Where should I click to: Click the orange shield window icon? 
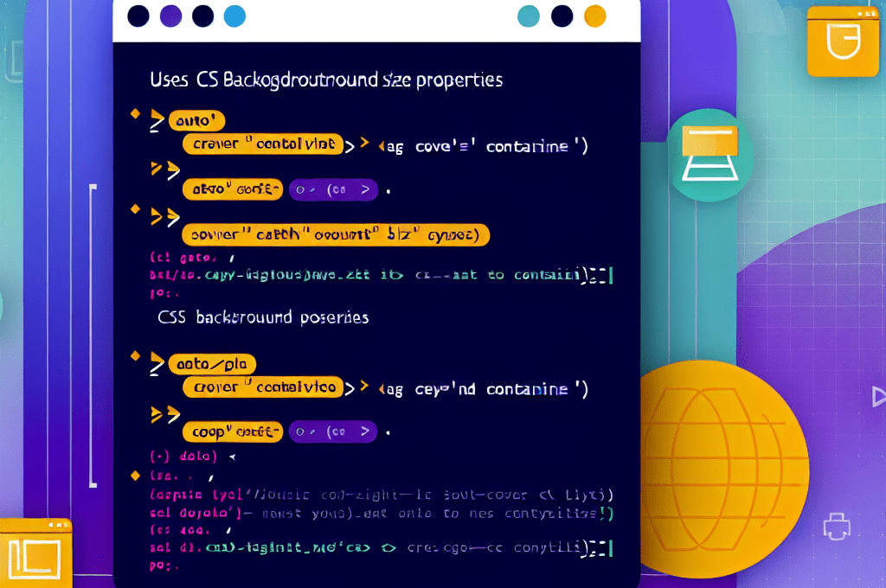point(842,41)
